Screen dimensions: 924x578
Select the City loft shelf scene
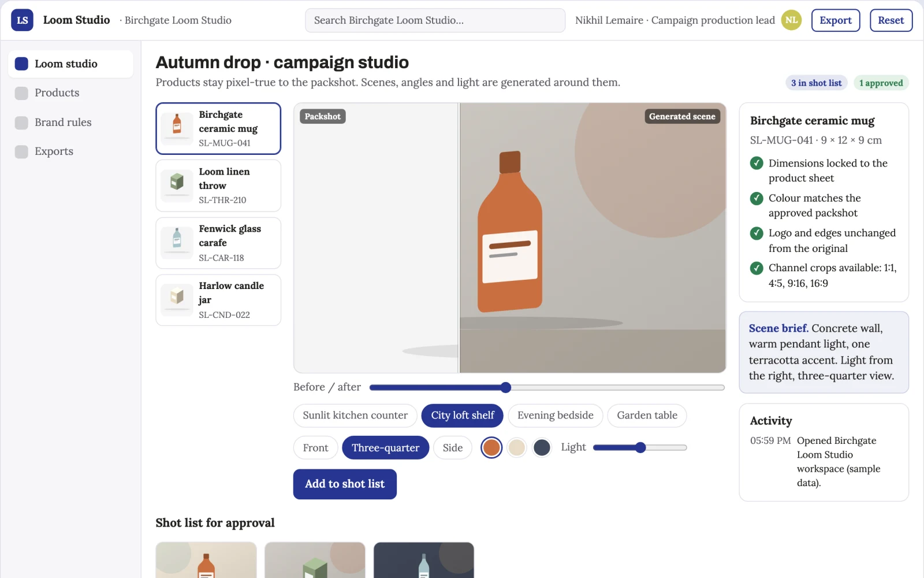point(463,416)
